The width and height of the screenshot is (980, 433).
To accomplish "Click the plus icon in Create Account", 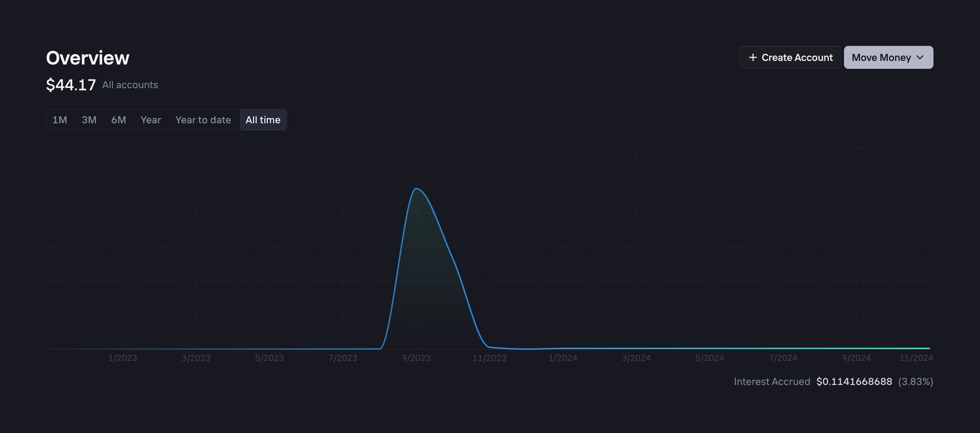I will (752, 57).
